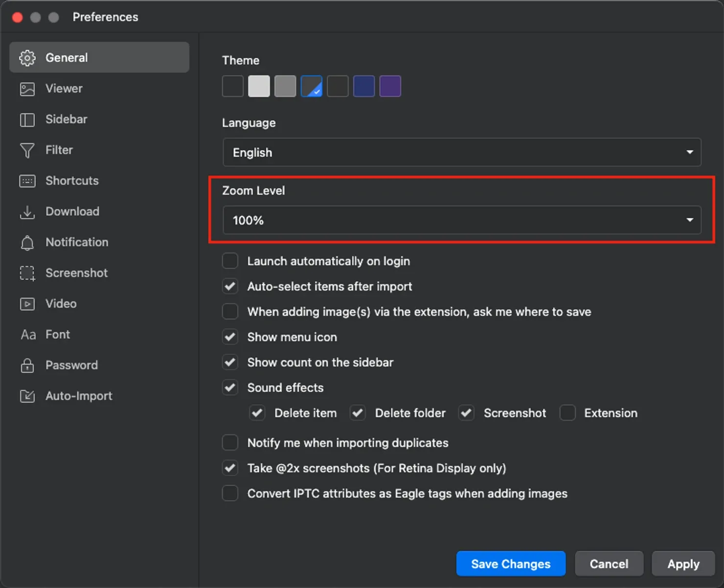Click the Apply button
Viewport: 724px width, 588px height.
pyautogui.click(x=683, y=564)
